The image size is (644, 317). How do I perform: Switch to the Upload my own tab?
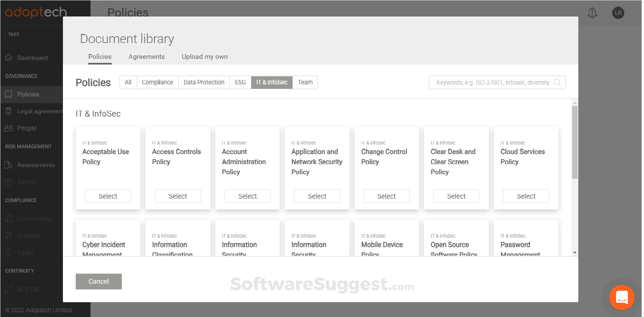click(x=205, y=56)
